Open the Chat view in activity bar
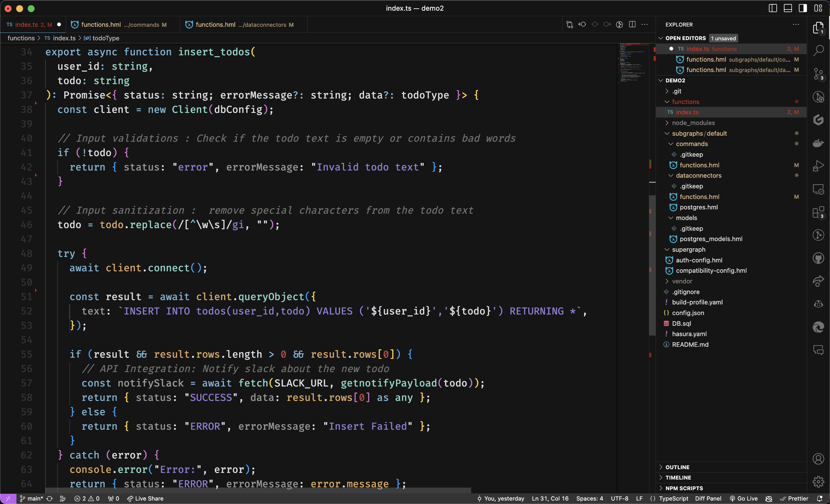830x504 pixels. tap(818, 350)
